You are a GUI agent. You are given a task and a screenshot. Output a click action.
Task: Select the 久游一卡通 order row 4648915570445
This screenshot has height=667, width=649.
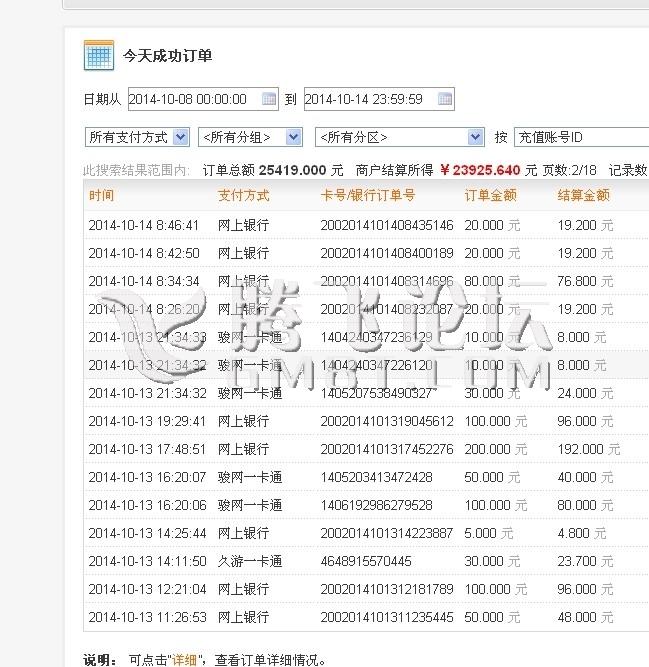[365, 562]
